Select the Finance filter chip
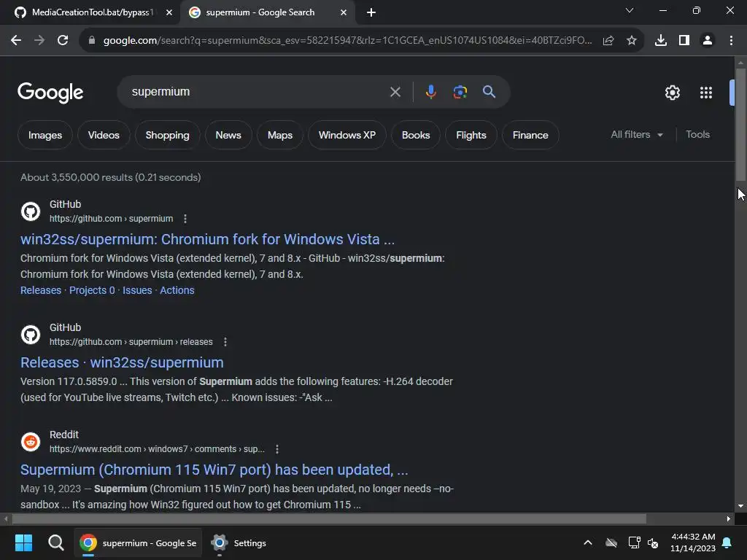Screen dimensions: 747x560 coord(530,135)
